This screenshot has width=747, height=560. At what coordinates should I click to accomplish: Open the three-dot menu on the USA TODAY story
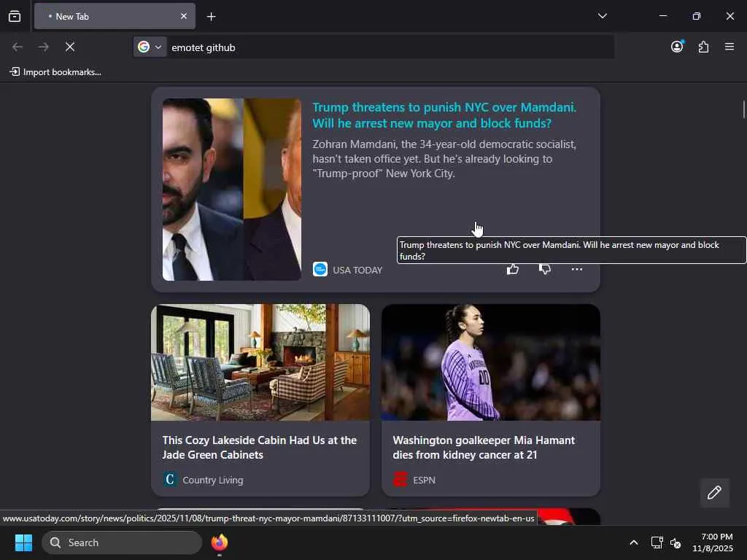coord(576,270)
